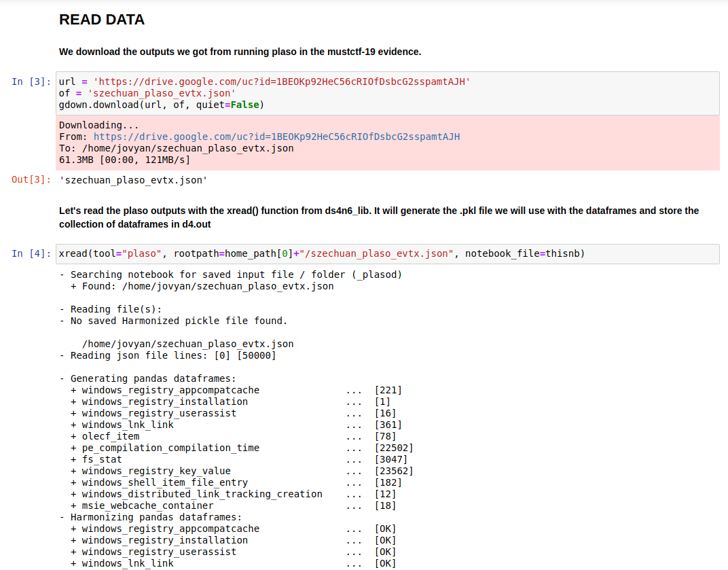This screenshot has width=728, height=570.
Task: Click the gdown.download call line
Action: tap(162, 105)
